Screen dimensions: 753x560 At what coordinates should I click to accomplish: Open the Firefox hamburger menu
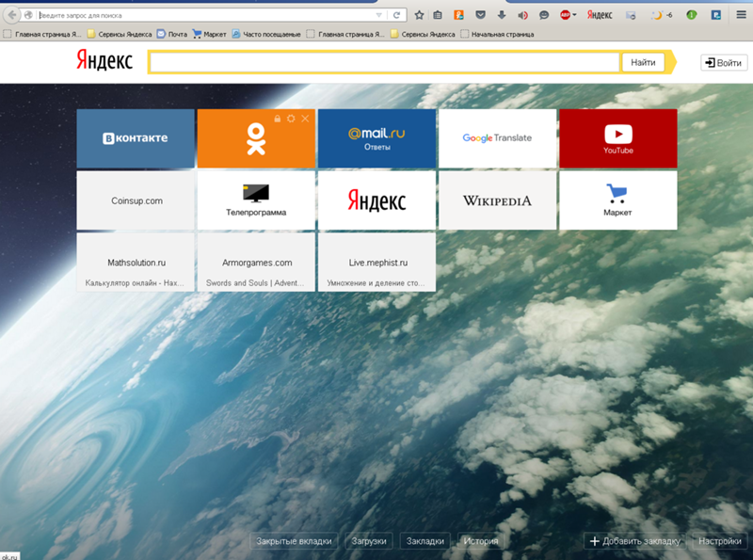pos(741,15)
